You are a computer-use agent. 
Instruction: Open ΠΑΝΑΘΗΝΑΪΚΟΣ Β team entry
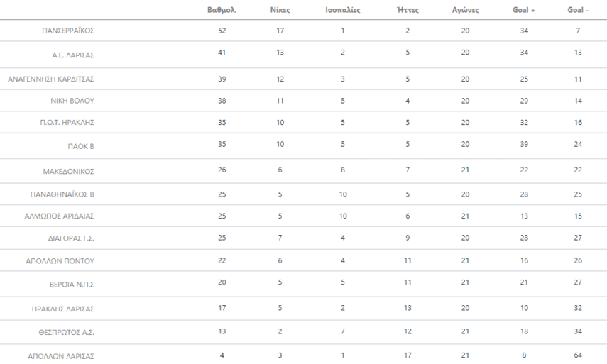tap(64, 193)
